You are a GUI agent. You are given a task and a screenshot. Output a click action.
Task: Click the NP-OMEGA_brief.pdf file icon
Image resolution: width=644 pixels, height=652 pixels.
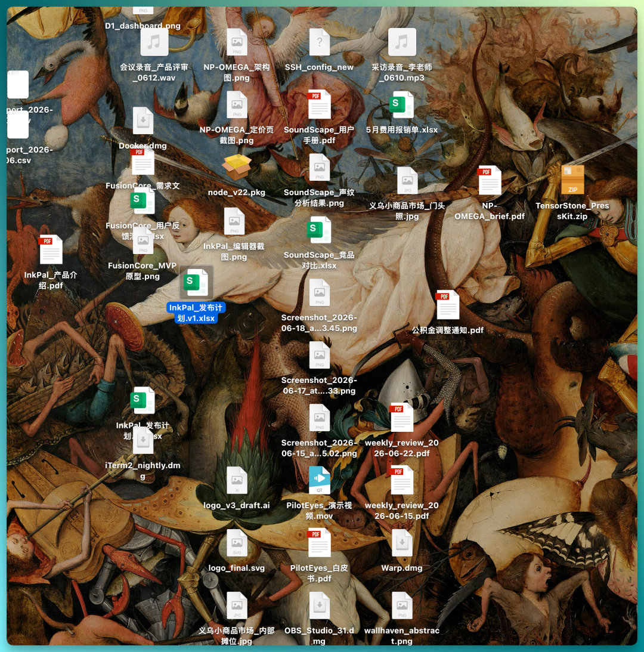[x=490, y=181]
